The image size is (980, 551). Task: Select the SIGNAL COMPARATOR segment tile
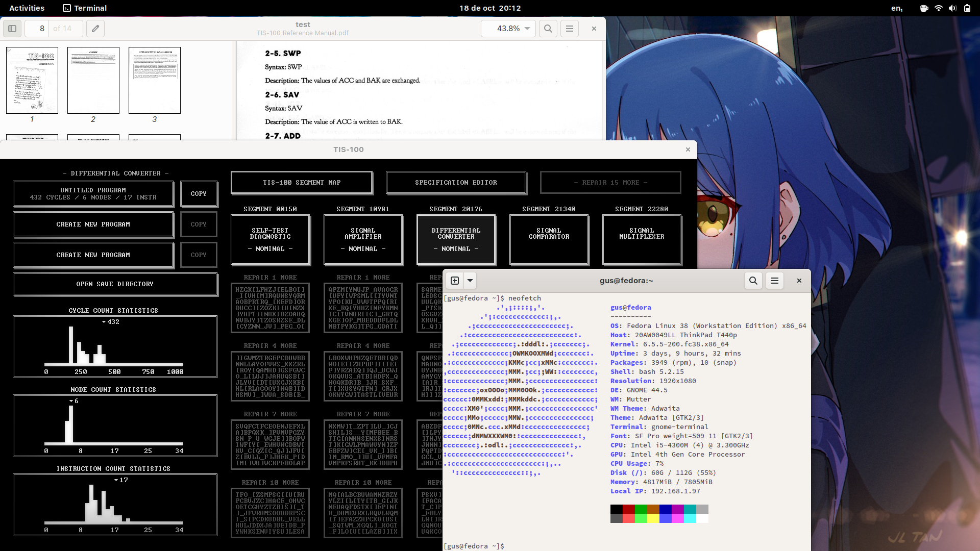click(x=549, y=239)
